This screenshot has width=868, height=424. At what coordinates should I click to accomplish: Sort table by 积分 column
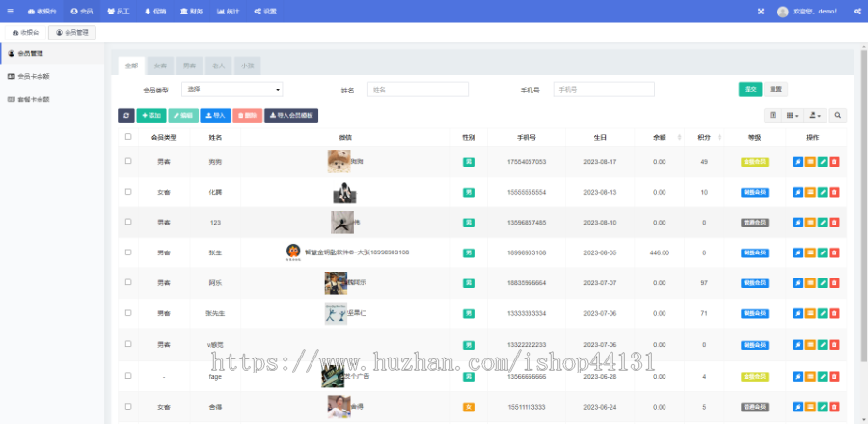(704, 137)
